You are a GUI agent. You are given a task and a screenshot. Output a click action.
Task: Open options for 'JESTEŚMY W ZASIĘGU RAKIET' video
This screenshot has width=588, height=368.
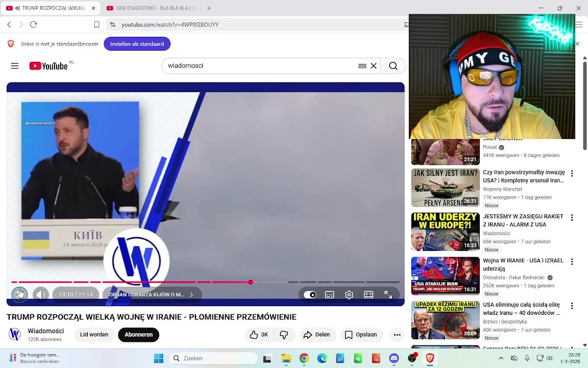572,217
